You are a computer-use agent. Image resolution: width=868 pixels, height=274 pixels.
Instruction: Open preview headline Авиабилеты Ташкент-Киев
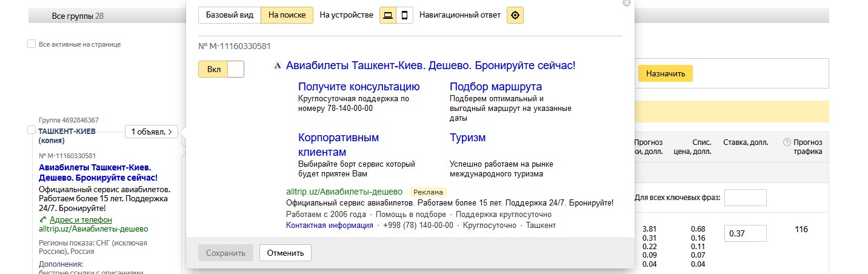coord(430,65)
